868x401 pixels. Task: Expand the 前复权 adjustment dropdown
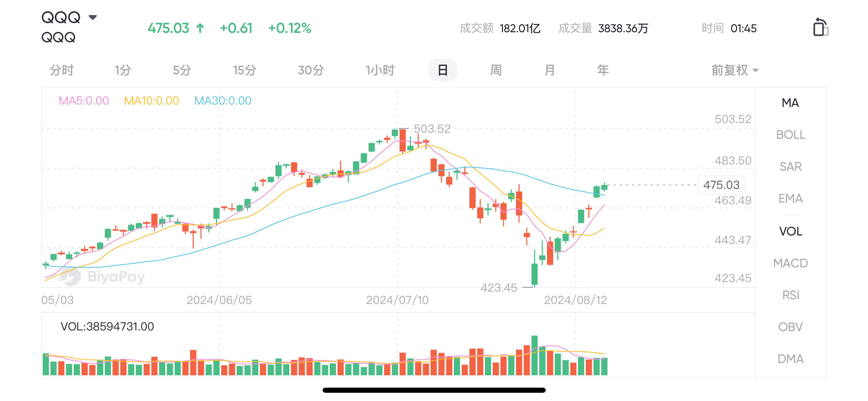tap(735, 70)
